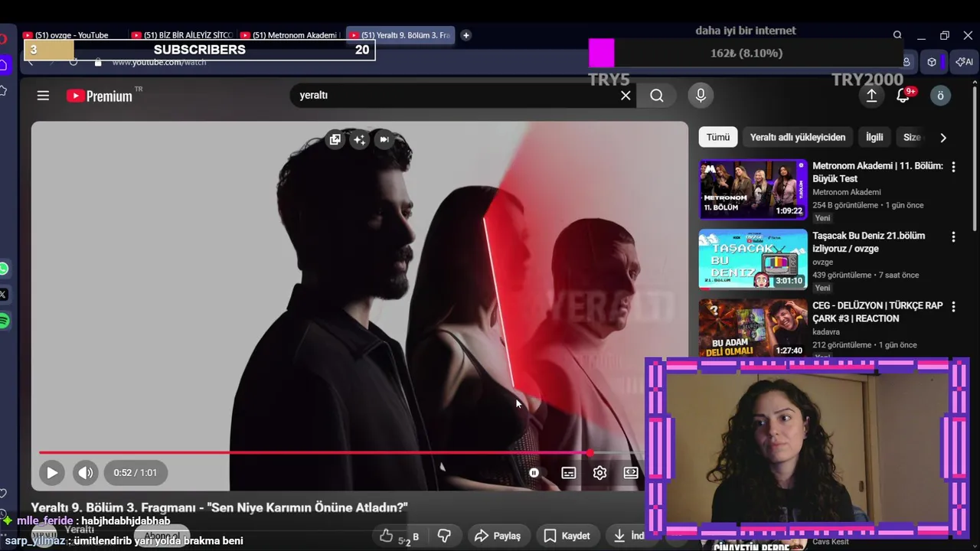
Task: Switch to the 'ovzge - YouTube' browser tab
Action: (x=71, y=35)
